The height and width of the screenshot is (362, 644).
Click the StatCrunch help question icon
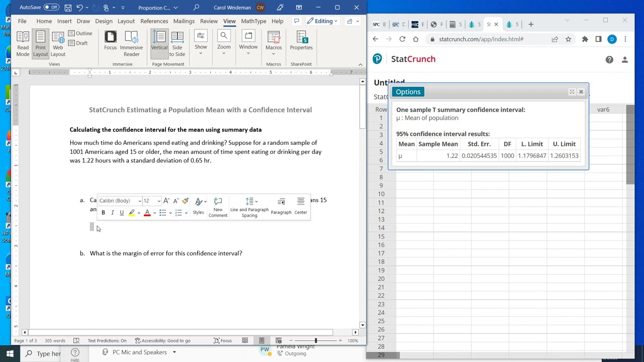click(609, 59)
